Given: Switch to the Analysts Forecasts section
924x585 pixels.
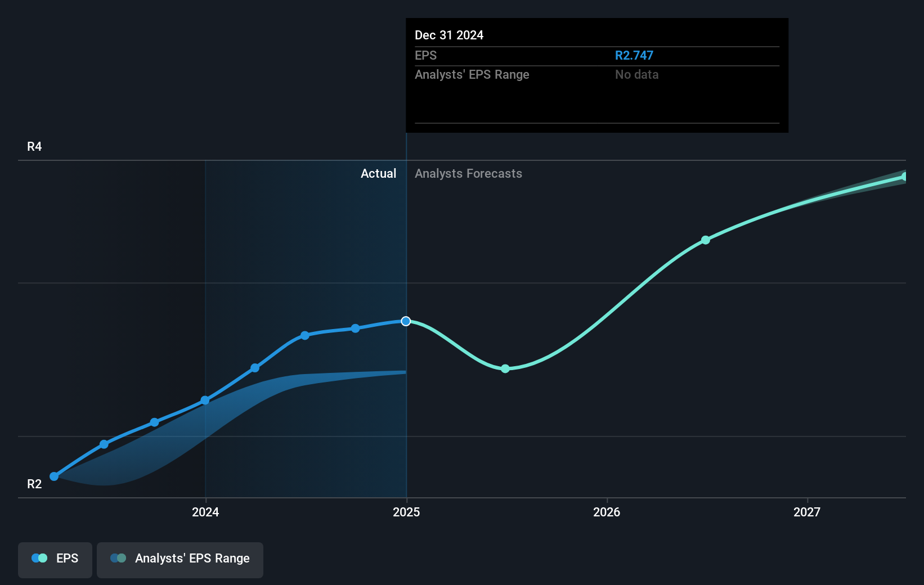Looking at the screenshot, I should click(x=468, y=173).
